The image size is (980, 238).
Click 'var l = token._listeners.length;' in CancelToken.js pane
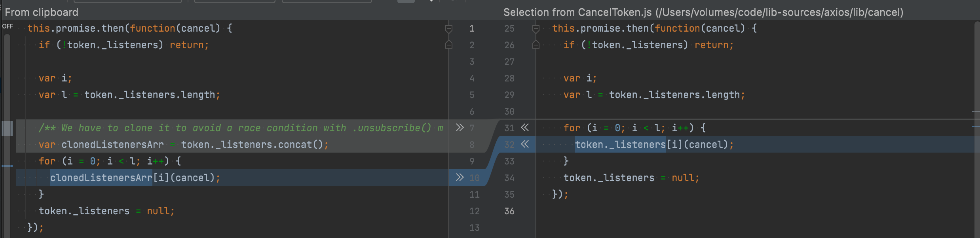(x=654, y=94)
